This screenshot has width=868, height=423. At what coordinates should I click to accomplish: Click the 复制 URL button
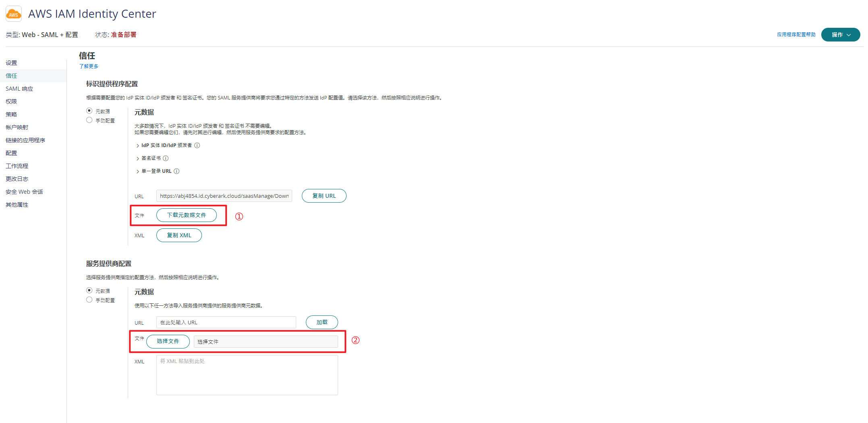(x=324, y=196)
